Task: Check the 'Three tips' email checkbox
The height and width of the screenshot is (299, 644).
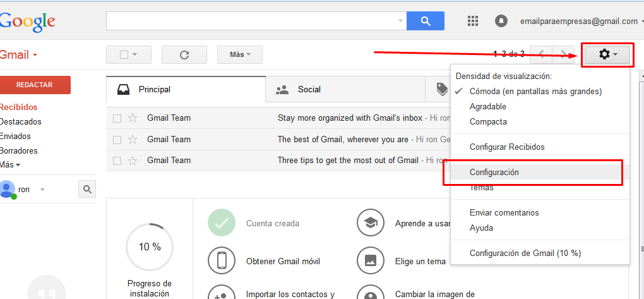Action: coord(117,161)
